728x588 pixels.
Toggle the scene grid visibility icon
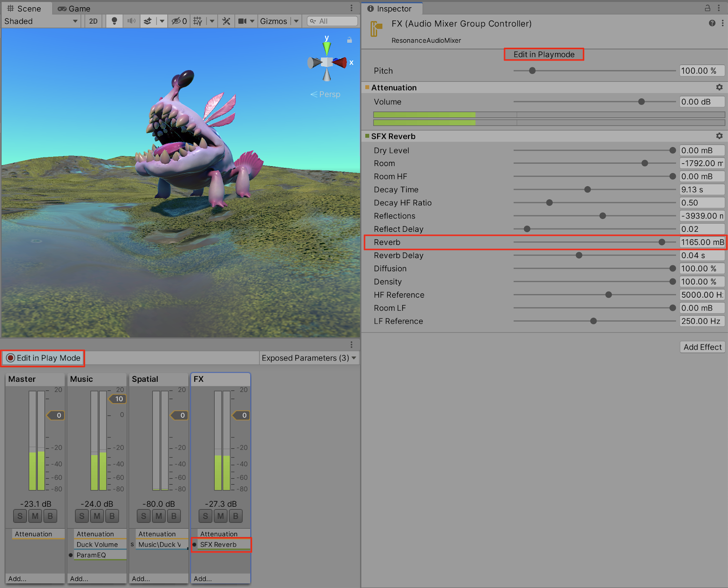(x=197, y=21)
